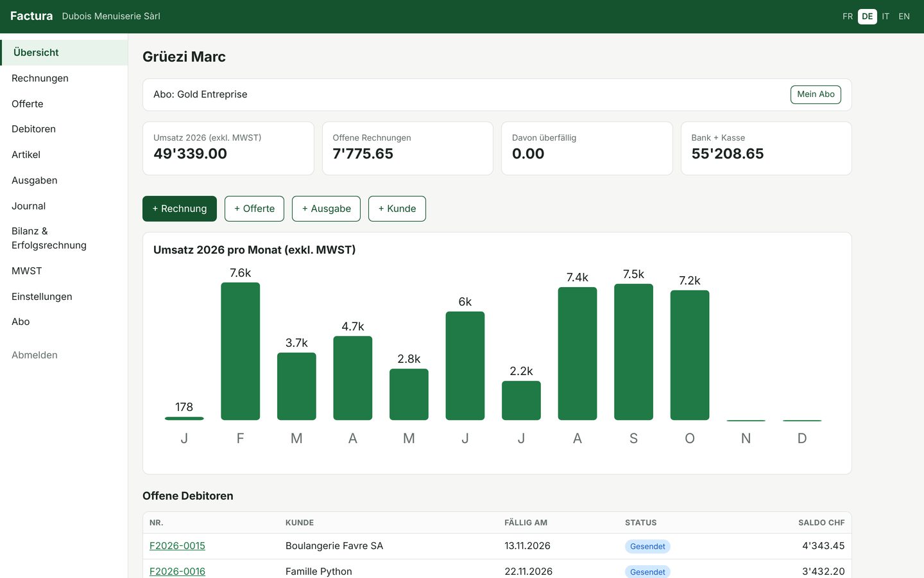
Task: Click the Bank + Kasse value 55'208.65
Action: tap(728, 154)
